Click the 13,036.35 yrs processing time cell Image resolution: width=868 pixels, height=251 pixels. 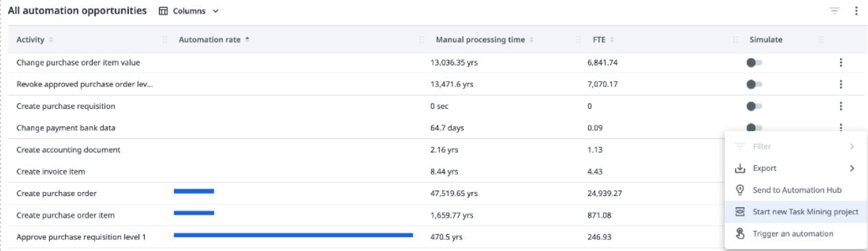point(454,62)
